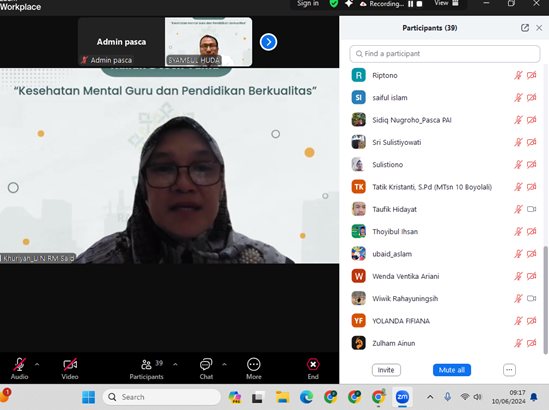Viewport: 549px width, 410px height.
Task: Open the View layout menu
Action: (446, 3)
